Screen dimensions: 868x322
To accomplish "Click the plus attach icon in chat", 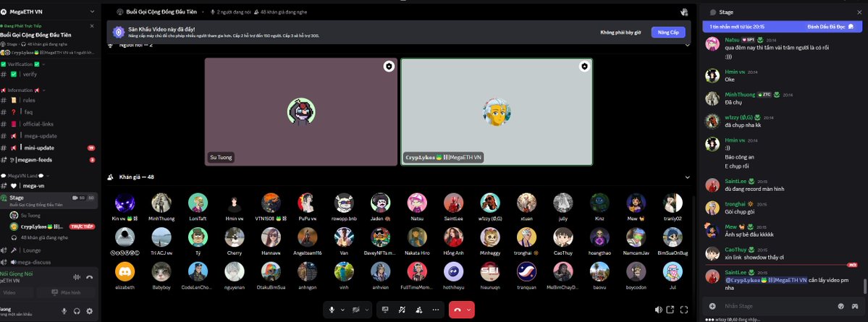I will point(712,306).
